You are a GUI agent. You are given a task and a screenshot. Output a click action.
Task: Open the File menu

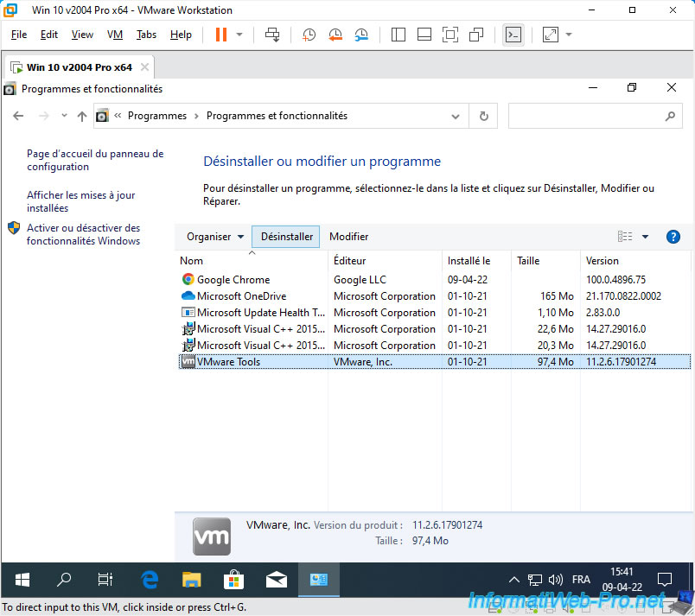[x=19, y=35]
